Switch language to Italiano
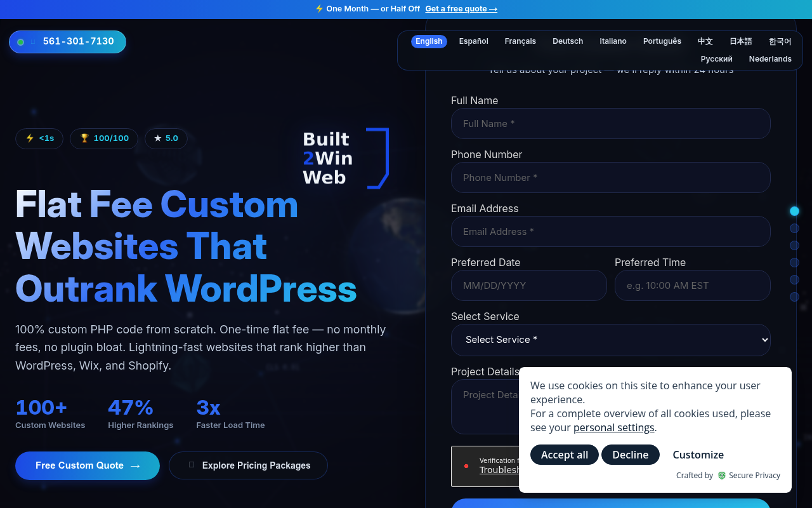Viewport: 812px width, 508px height. click(x=613, y=41)
